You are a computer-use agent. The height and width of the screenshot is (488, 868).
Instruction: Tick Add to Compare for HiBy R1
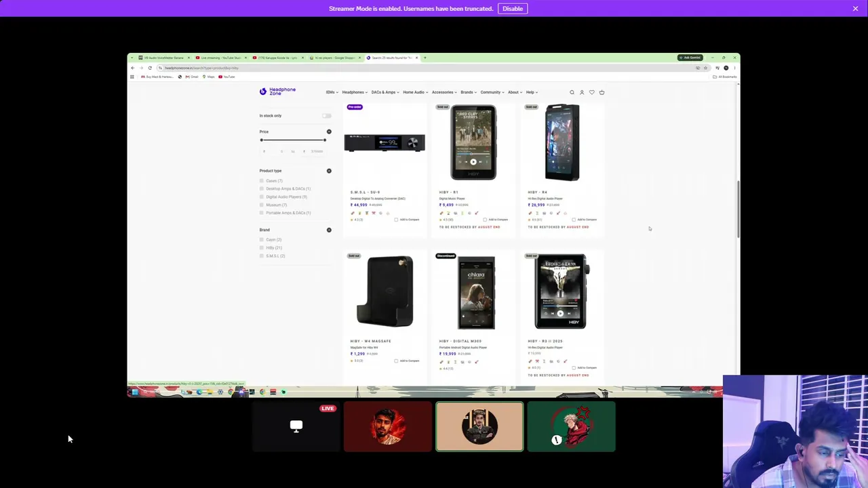[x=485, y=220]
